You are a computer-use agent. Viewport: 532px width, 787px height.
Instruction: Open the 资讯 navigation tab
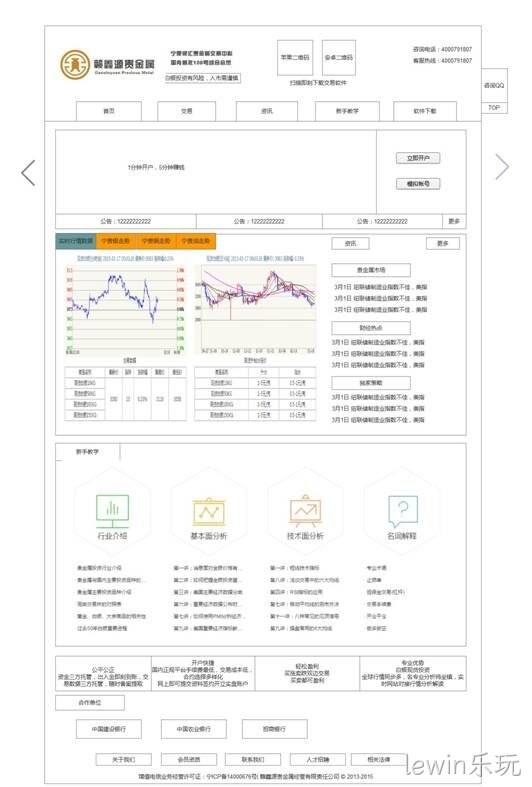click(x=267, y=111)
